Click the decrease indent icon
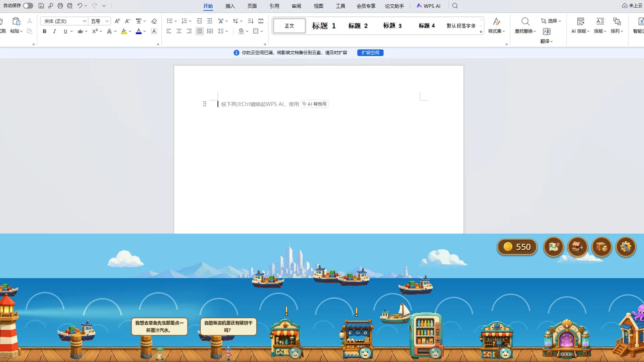Image resolution: width=644 pixels, height=362 pixels. click(x=200, y=21)
